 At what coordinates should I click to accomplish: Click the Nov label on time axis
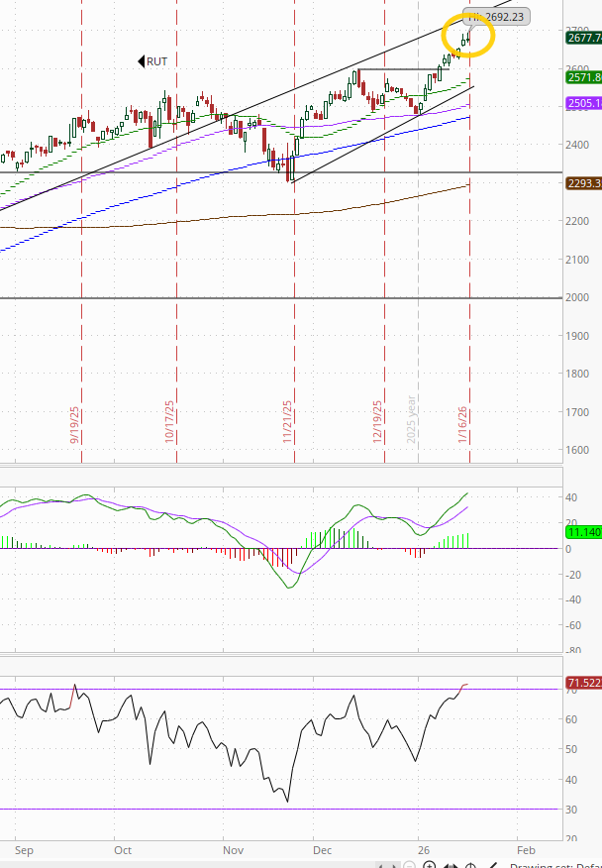pyautogui.click(x=233, y=850)
